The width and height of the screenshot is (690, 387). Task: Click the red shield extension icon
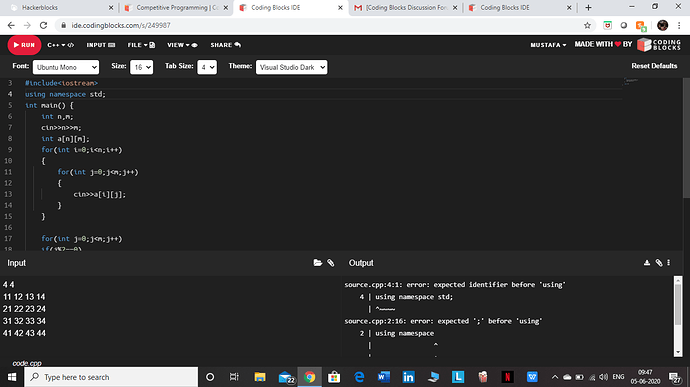(x=607, y=26)
